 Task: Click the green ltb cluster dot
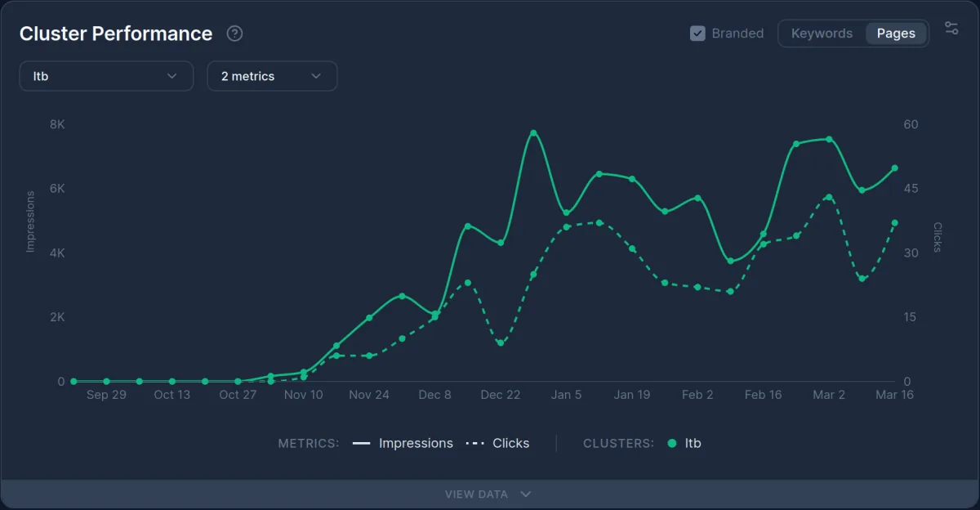(x=670, y=443)
